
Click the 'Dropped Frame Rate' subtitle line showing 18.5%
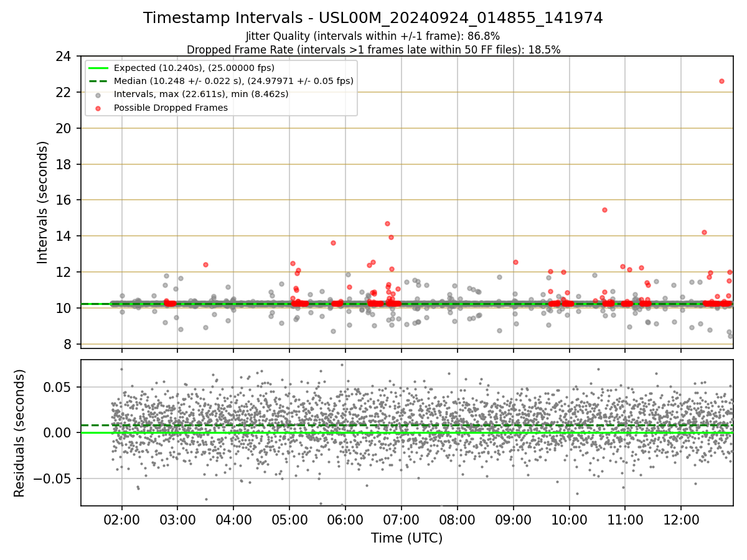click(373, 50)
